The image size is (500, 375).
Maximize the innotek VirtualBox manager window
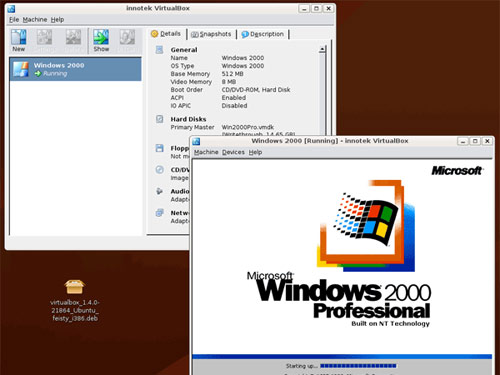pyautogui.click(x=316, y=9)
